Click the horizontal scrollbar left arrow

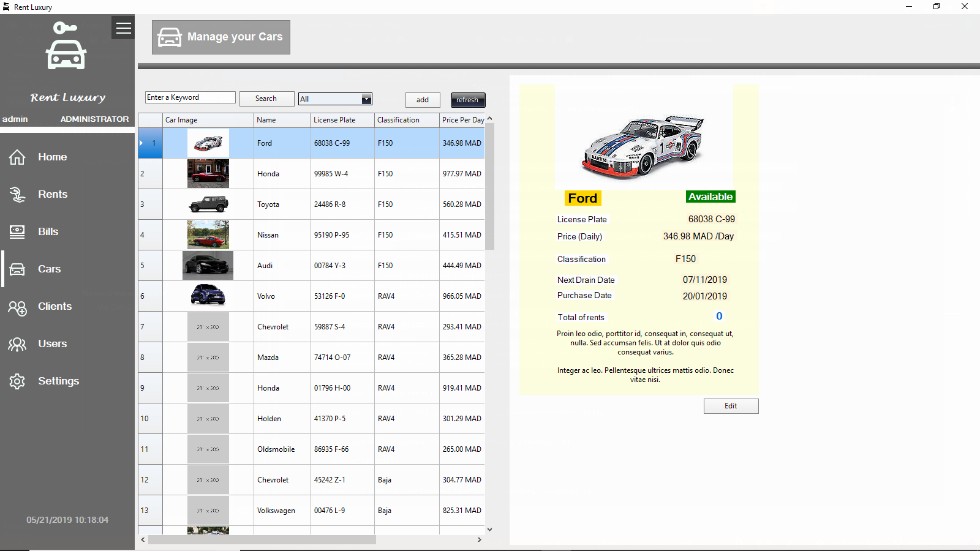click(143, 540)
